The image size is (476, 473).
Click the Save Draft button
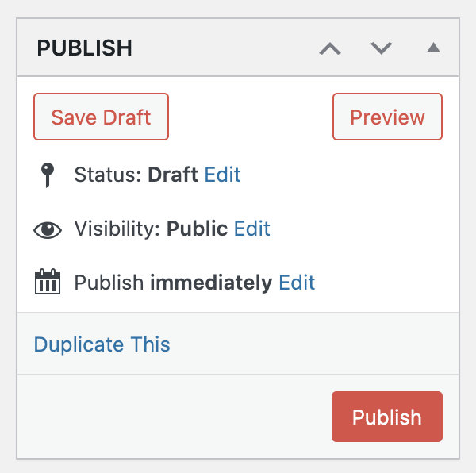[x=101, y=117]
